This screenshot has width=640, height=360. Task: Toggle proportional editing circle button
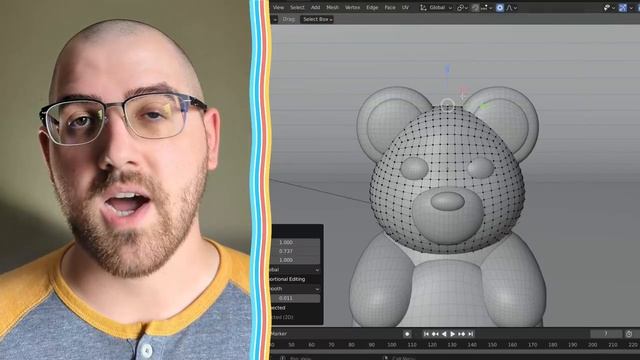500,7
